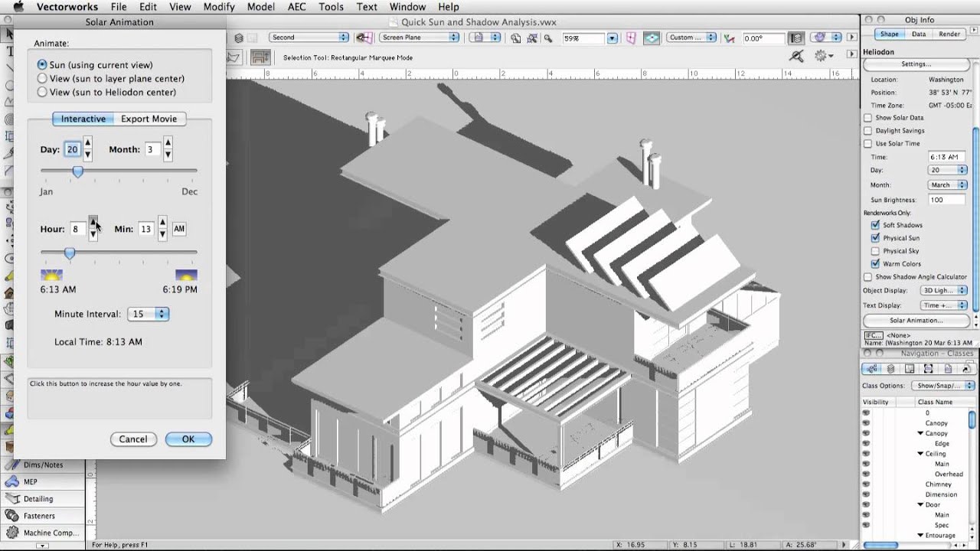Enable the Show Solar Data checkbox
980x551 pixels.
868,118
